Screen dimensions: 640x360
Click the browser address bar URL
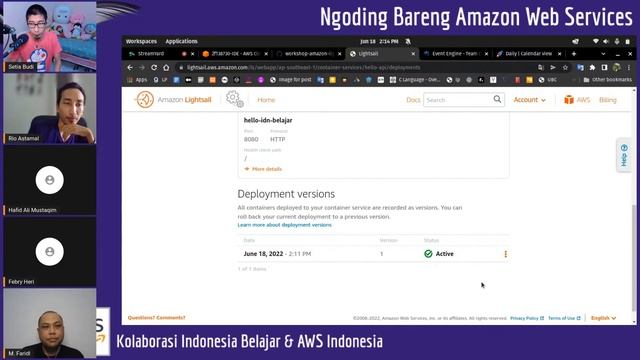tap(303, 67)
